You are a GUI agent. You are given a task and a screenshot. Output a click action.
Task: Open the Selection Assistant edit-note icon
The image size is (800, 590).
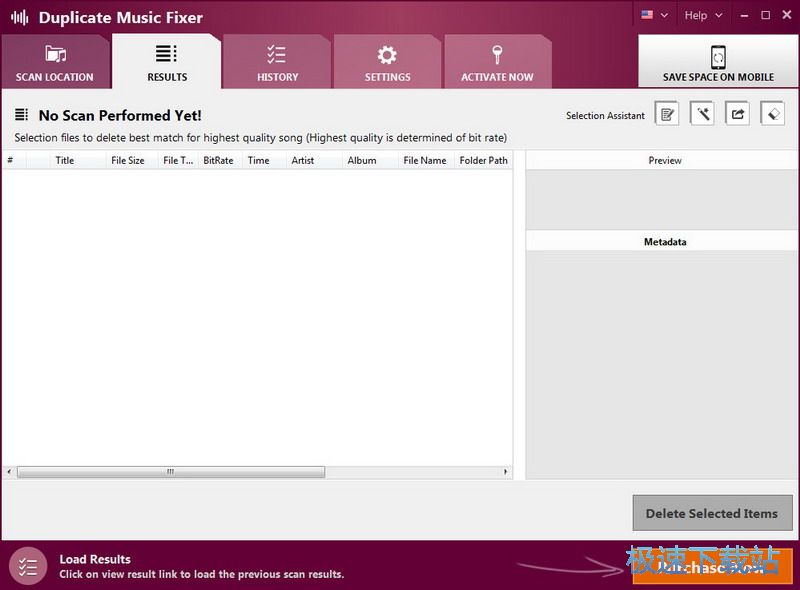pos(667,114)
